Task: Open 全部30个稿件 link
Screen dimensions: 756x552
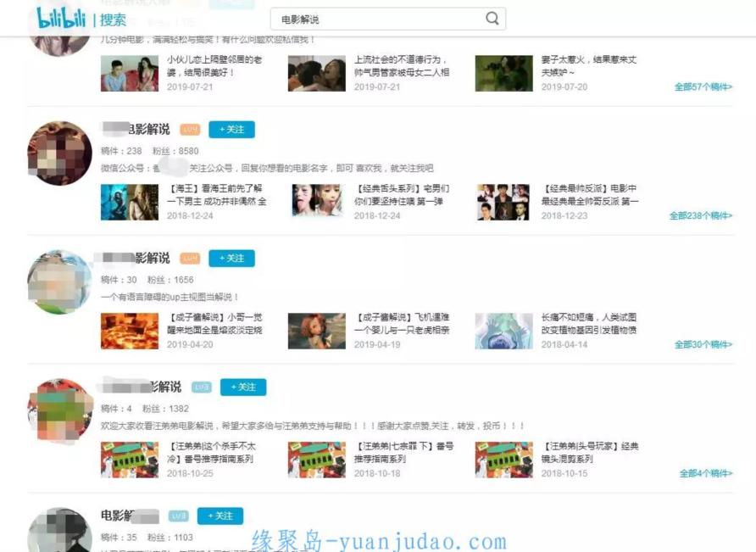Action: point(703,344)
